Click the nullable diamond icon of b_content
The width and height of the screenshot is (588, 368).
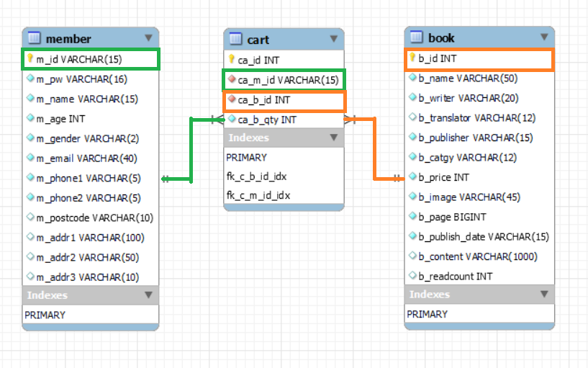pyautogui.click(x=413, y=256)
